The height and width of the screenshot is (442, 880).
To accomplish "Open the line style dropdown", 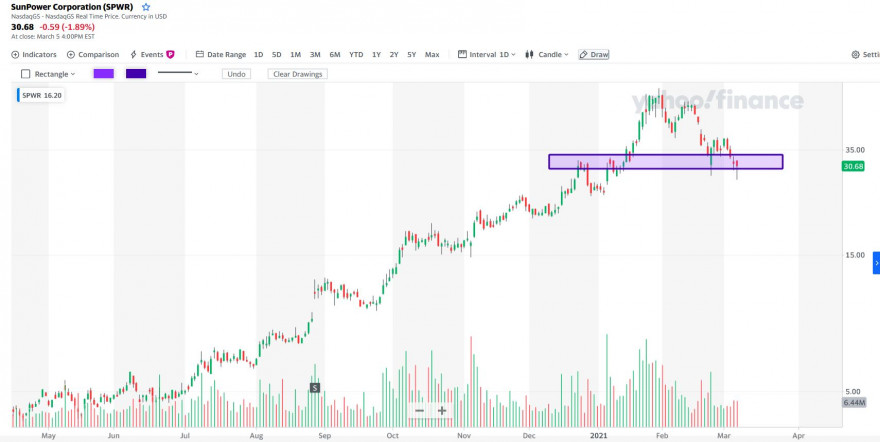I will [178, 73].
